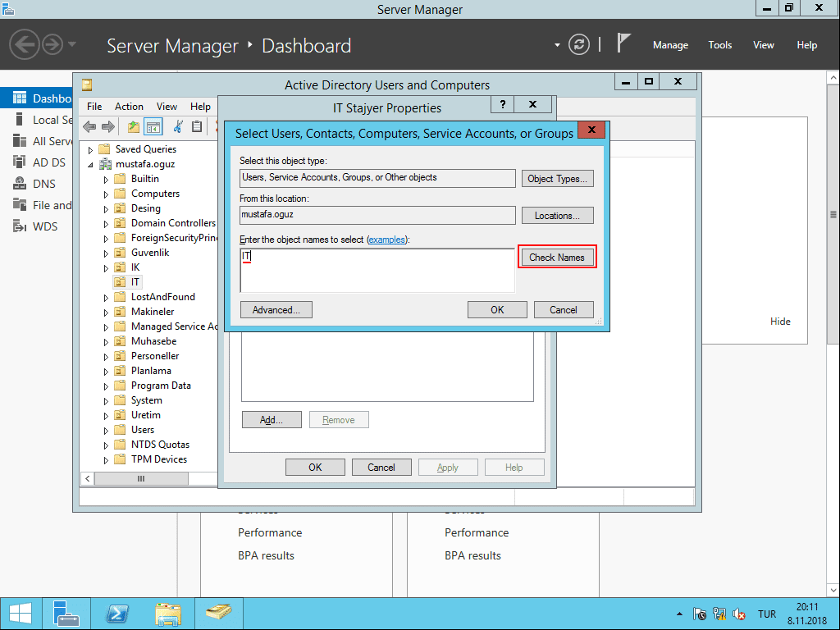Open the examples link
The width and height of the screenshot is (840, 630).
387,240
